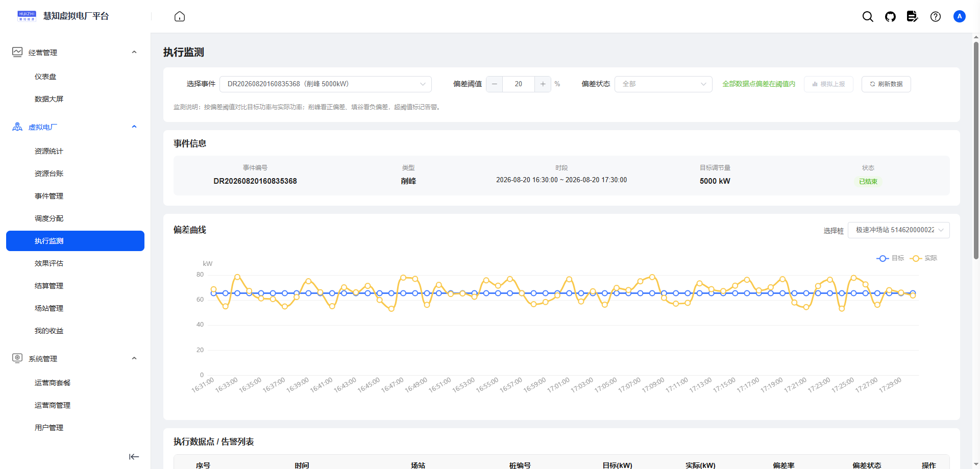The width and height of the screenshot is (980, 469).
Task: Go to 资源统计 page
Action: pyautogui.click(x=75, y=151)
